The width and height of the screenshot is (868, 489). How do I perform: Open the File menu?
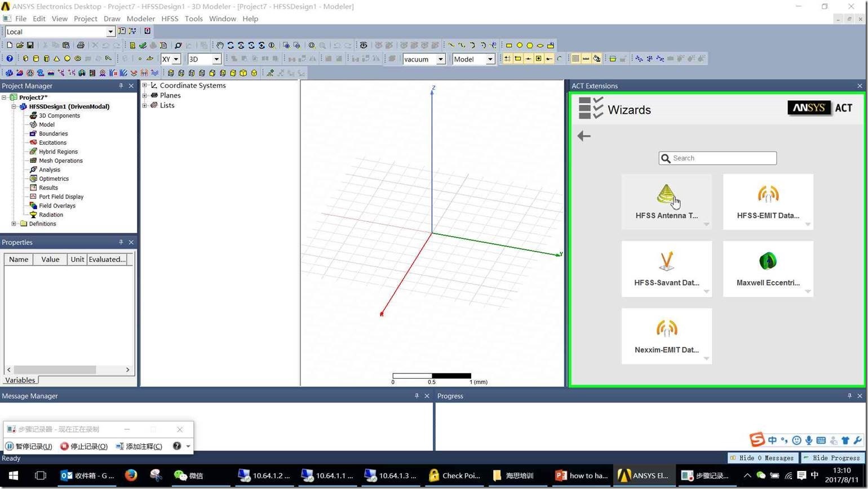(21, 19)
